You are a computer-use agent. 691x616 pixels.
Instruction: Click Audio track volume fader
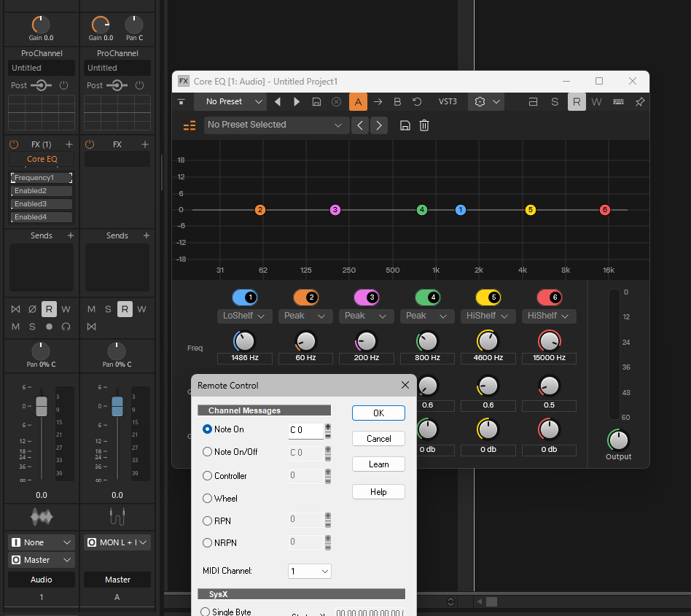coord(42,406)
